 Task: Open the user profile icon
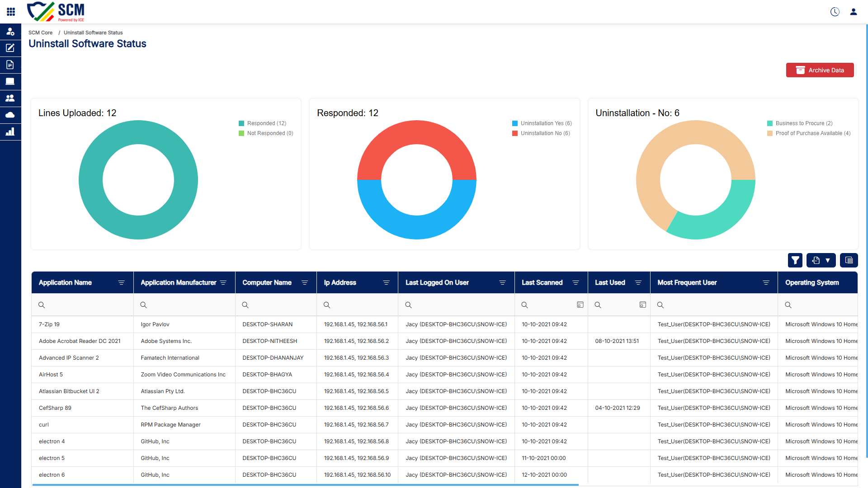[854, 12]
